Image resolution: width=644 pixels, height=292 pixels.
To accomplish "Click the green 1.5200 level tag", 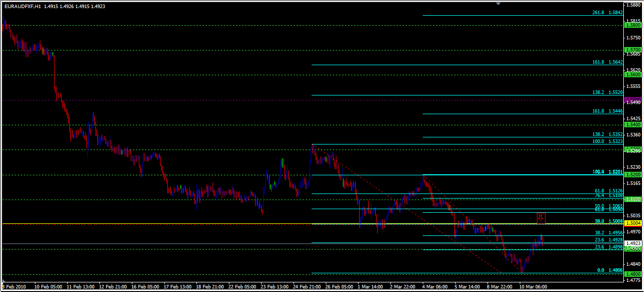I will 633,175.
